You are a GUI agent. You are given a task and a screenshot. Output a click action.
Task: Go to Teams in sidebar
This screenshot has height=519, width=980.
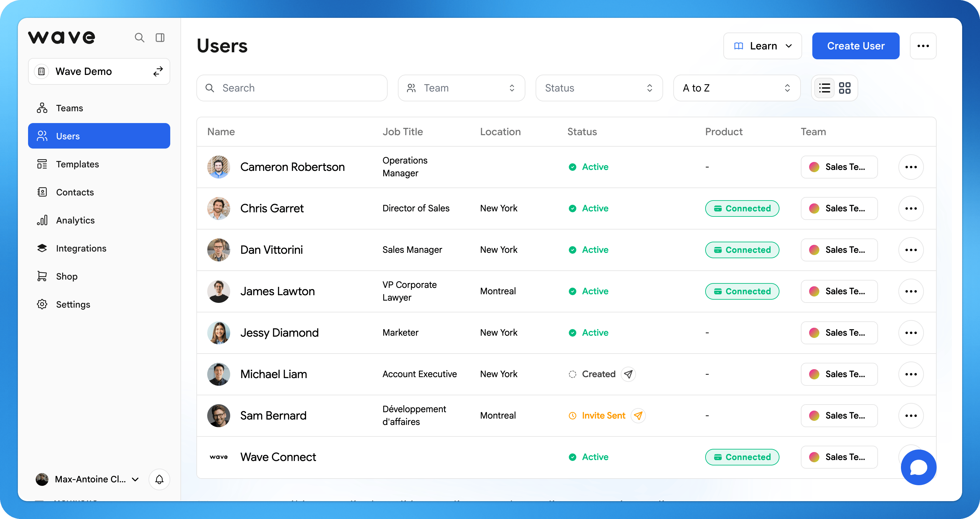[x=99, y=108]
